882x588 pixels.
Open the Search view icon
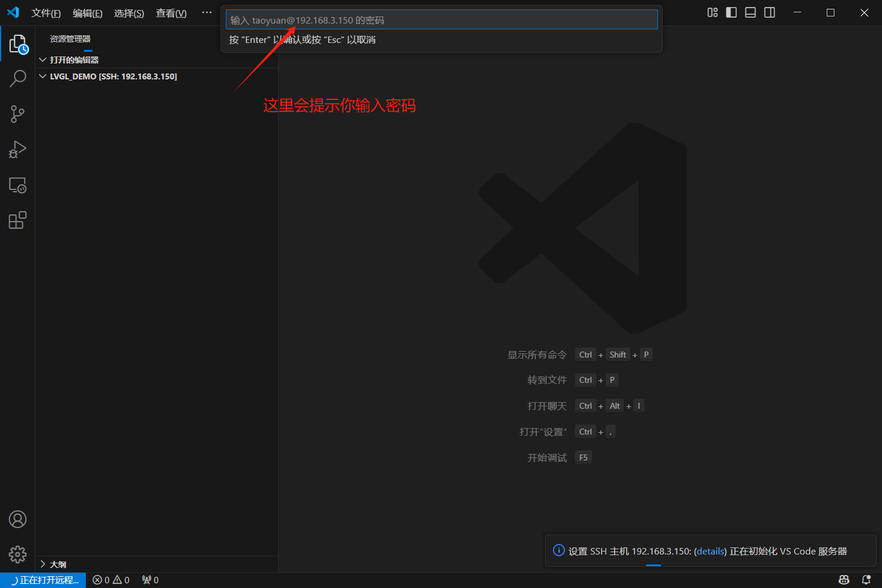[18, 79]
